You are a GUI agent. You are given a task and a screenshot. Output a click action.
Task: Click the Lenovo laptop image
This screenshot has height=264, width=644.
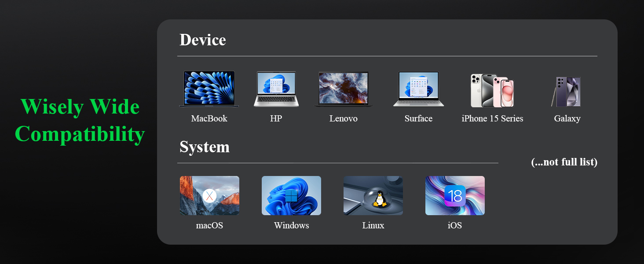coord(343,89)
